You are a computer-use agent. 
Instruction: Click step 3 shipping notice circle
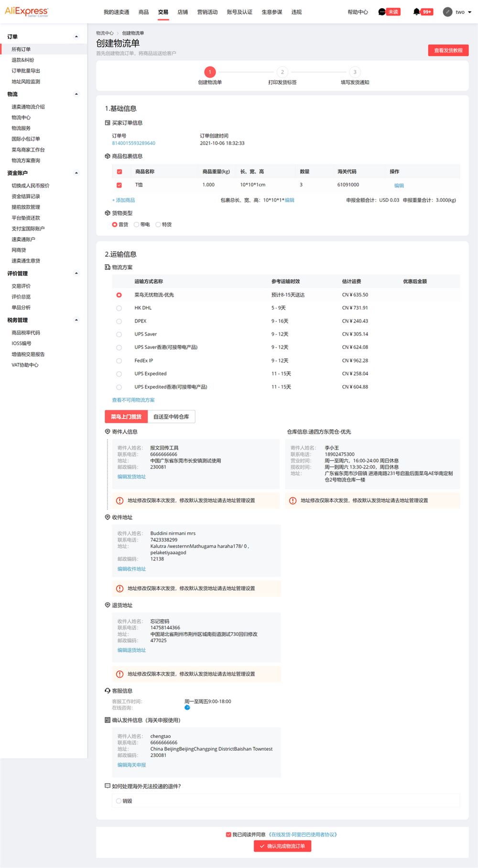(x=355, y=72)
